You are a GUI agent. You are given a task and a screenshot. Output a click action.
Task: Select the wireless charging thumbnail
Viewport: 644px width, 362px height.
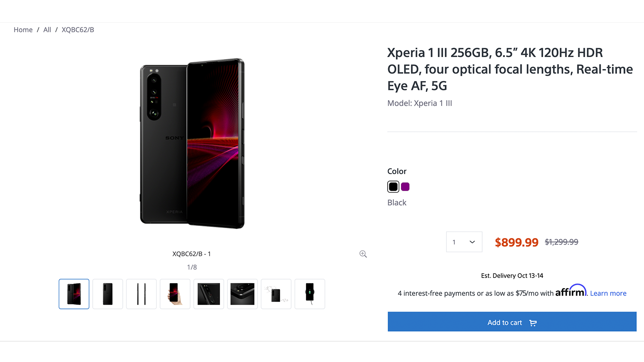click(x=310, y=294)
